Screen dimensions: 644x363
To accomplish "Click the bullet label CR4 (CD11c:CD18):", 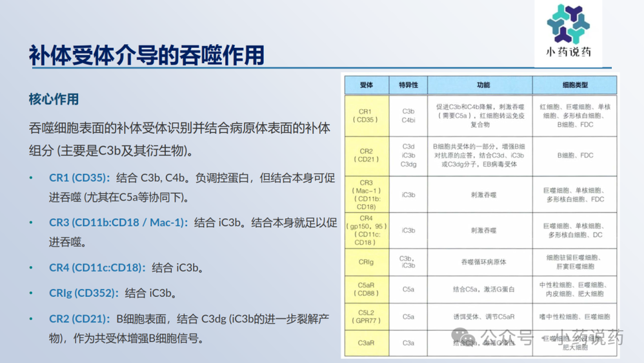I will coord(97,267).
